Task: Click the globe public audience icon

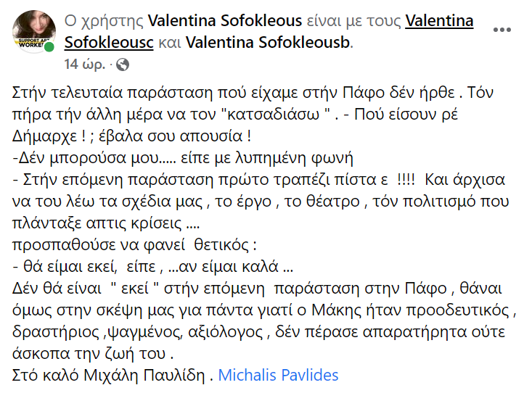Action: point(123,65)
